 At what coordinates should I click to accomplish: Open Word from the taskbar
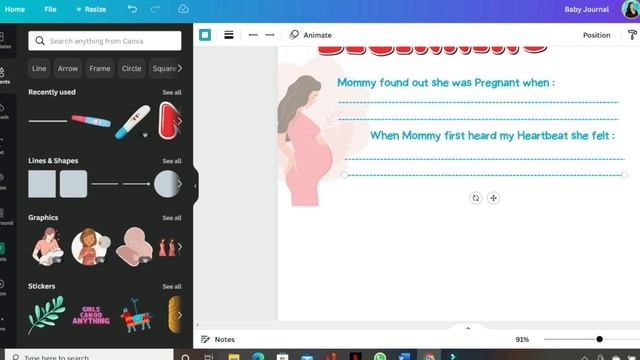[x=404, y=356]
